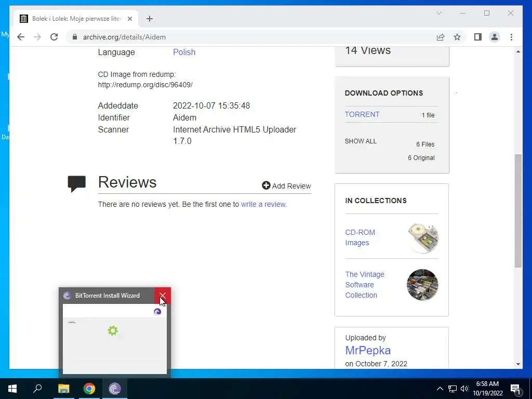Show hidden system tray icons
The width and height of the screenshot is (532, 399).
(x=440, y=389)
